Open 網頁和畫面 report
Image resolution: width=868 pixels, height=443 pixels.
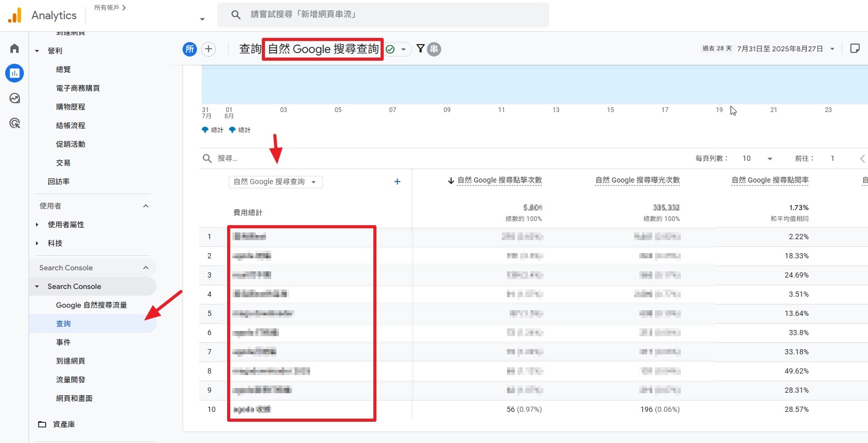[74, 398]
